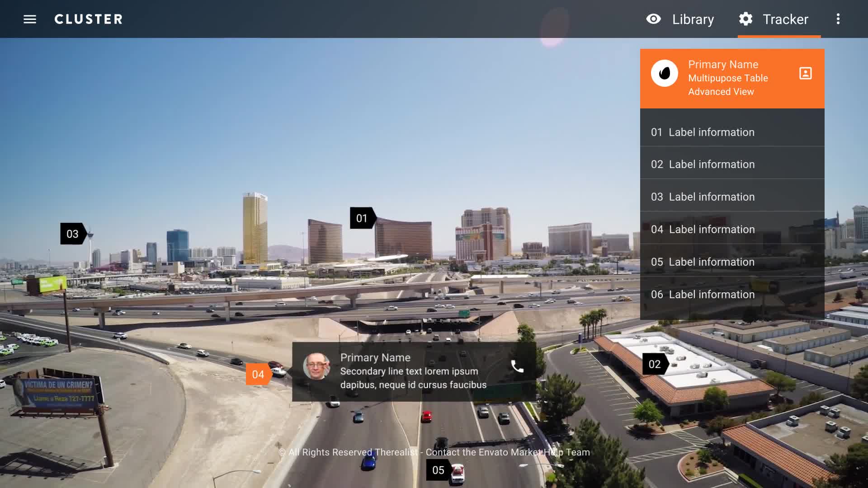Viewport: 868px width, 488px height.
Task: Expand label 03 information entry
Action: [x=732, y=197]
